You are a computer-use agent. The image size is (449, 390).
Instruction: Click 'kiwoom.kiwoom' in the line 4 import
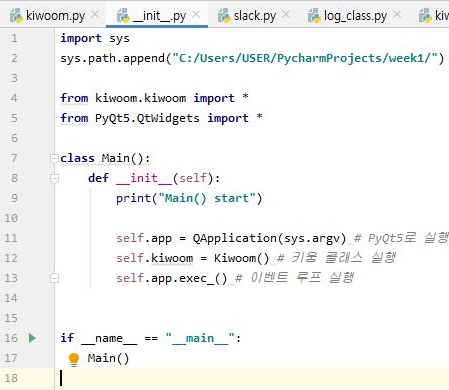click(x=140, y=98)
